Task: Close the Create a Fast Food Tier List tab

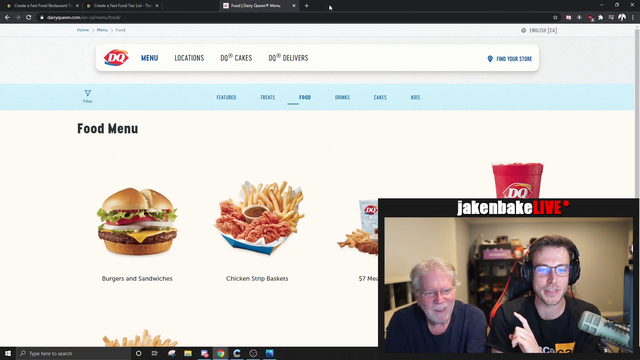Action: click(x=157, y=6)
